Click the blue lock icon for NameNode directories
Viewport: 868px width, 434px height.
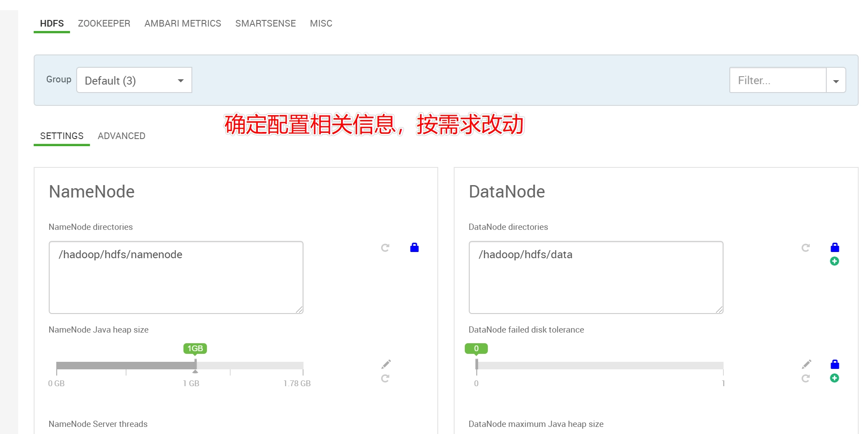414,248
